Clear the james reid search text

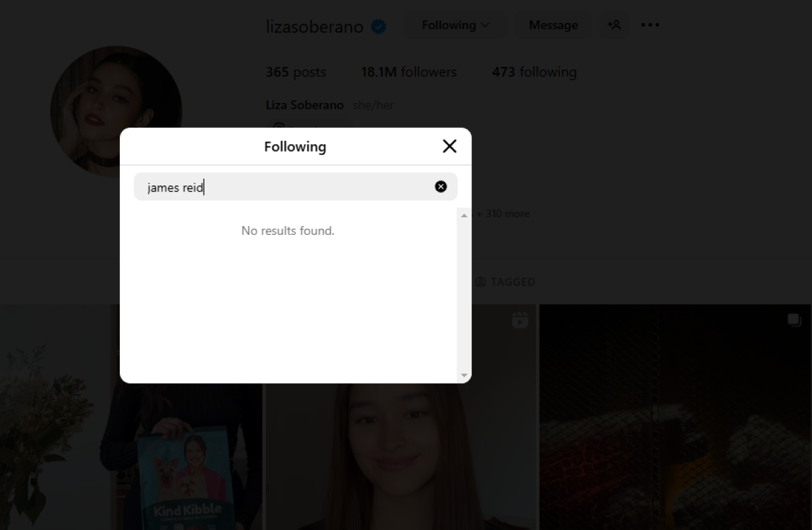click(x=441, y=187)
